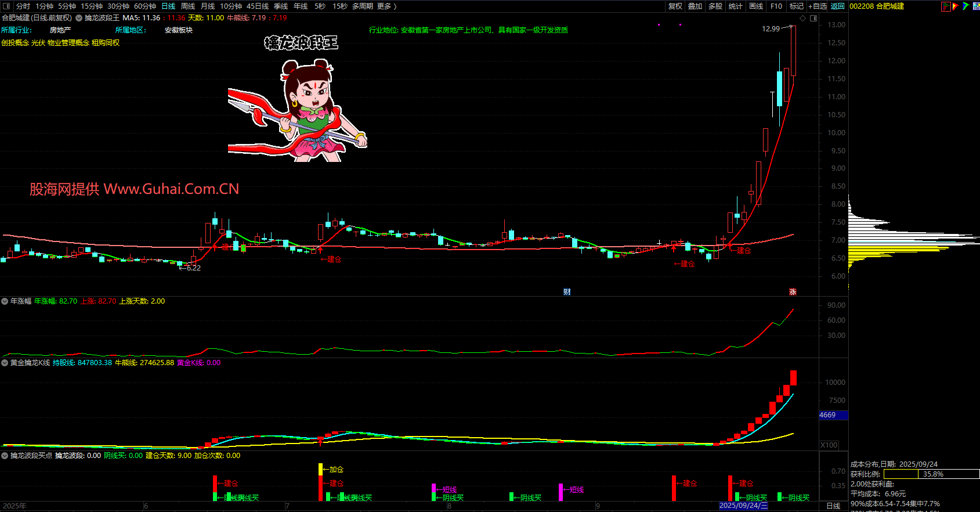Image resolution: width=980 pixels, height=512 pixels.
Task: Expand the 年涨幅 indicator dropdown
Action: tap(5, 301)
